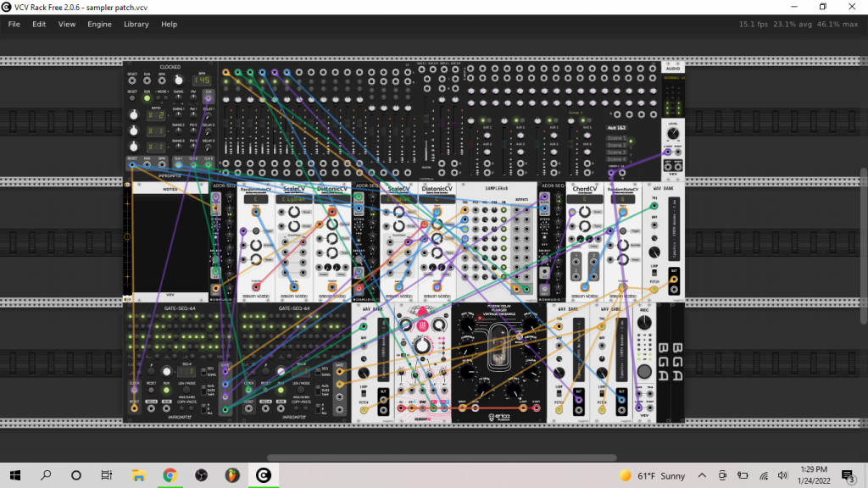Click the 145 BPM display on Clocked

click(202, 80)
